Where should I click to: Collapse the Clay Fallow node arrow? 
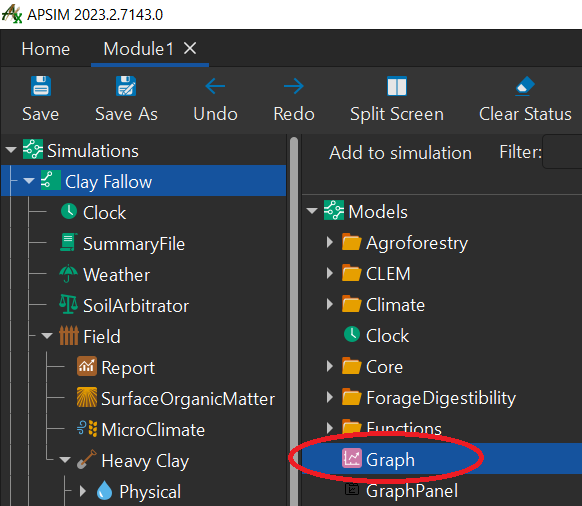29,181
